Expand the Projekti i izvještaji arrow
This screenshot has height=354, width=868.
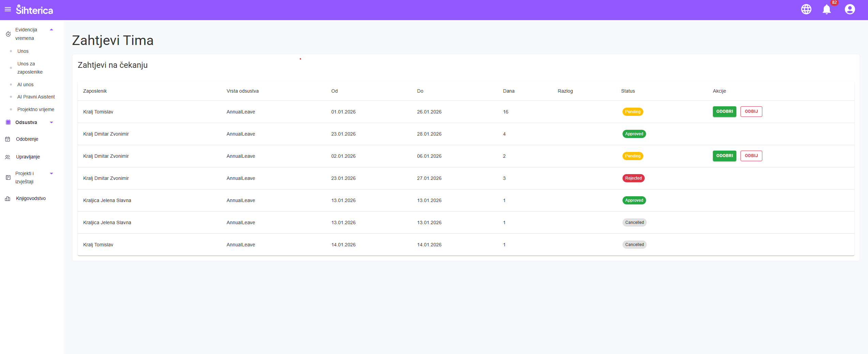(51, 174)
